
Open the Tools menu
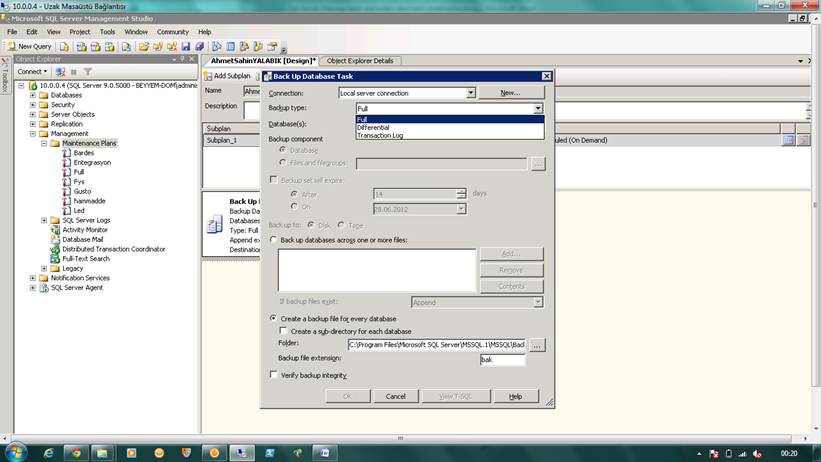(x=107, y=32)
